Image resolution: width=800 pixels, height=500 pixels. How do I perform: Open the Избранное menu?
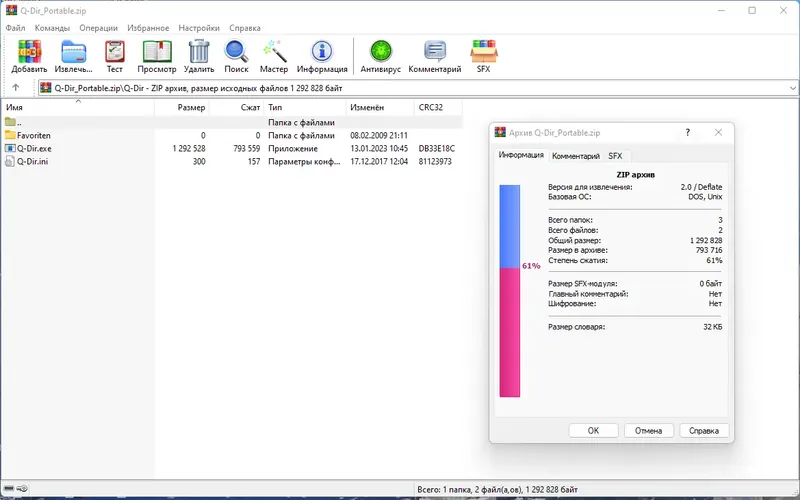click(148, 28)
